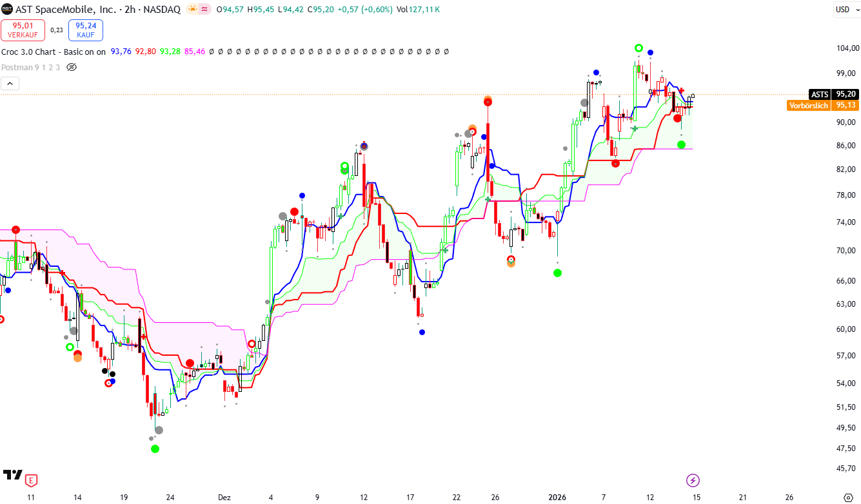This screenshot has width=861, height=504.
Task: Click the red VERKAUF sell button
Action: (23, 30)
